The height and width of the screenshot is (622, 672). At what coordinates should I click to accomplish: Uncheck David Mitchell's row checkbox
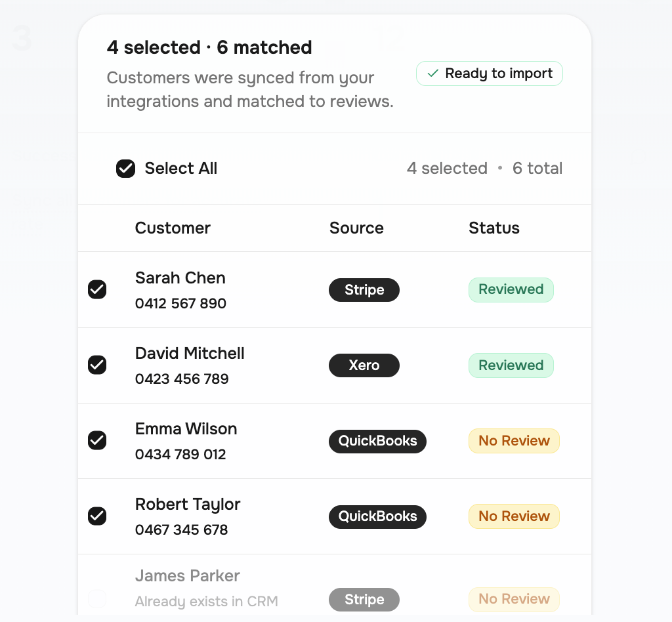(x=96, y=365)
